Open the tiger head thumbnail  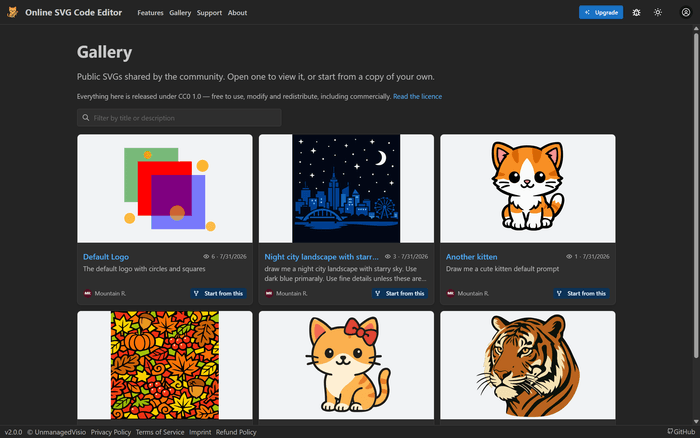click(x=528, y=365)
